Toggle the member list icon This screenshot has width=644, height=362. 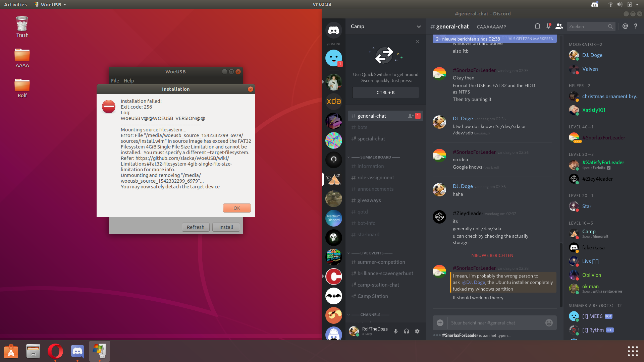tap(559, 26)
